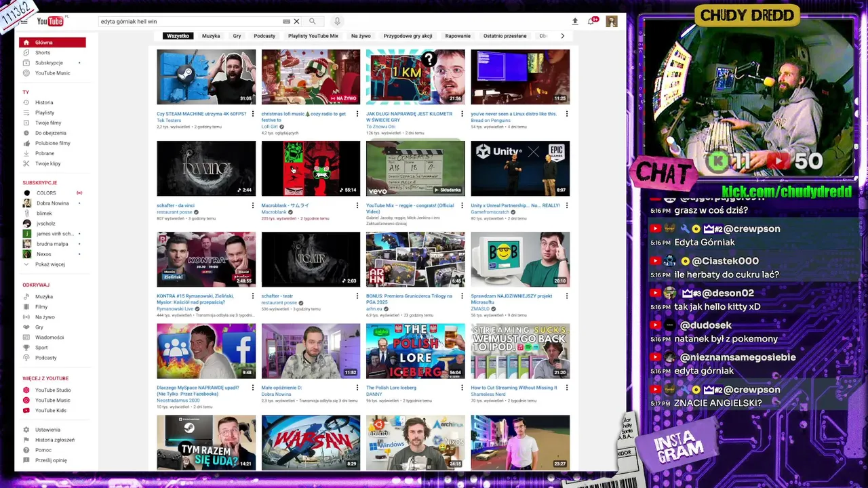Clear the search query with the X
Screen dimensions: 868x488
pos(296,22)
